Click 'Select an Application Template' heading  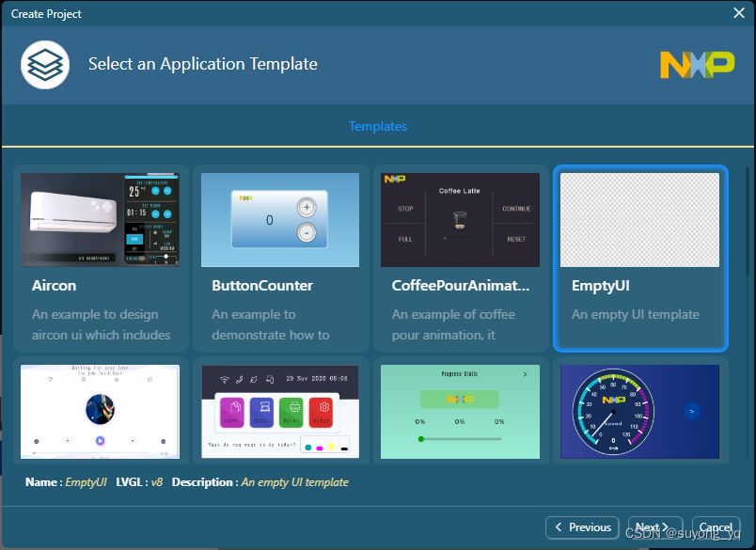click(x=203, y=64)
